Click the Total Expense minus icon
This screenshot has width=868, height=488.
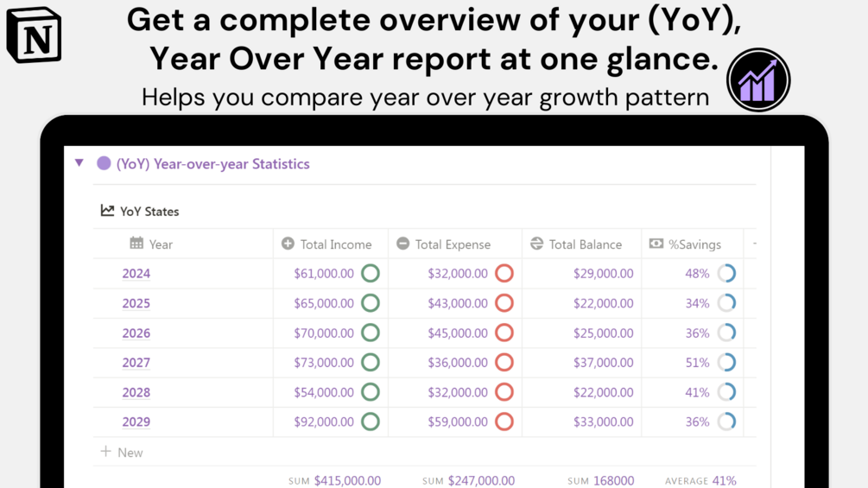[x=402, y=244]
